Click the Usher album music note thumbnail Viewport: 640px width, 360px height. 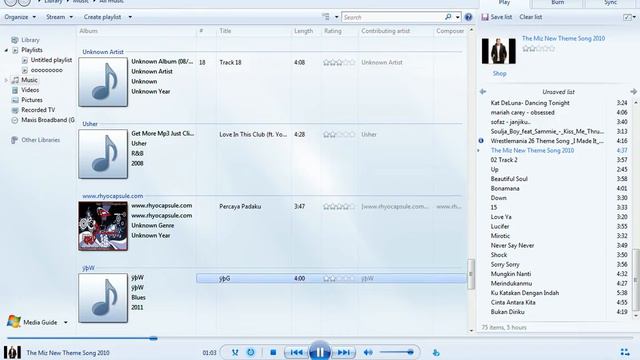[103, 154]
